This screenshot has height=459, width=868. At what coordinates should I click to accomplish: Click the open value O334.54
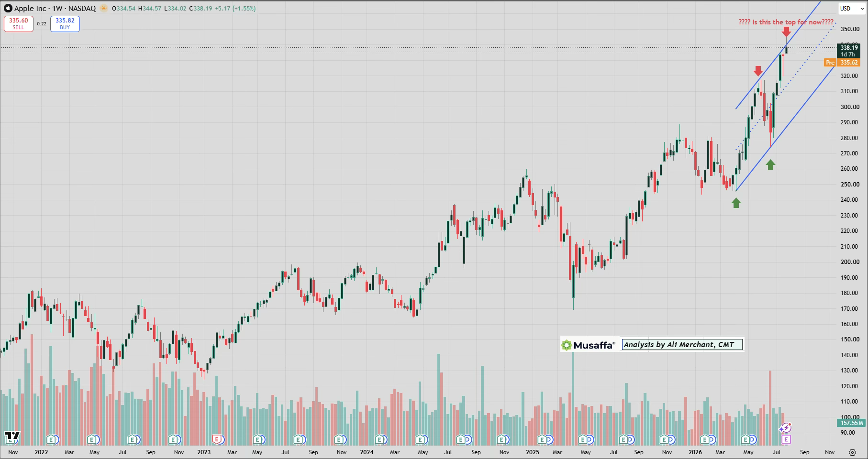pos(123,9)
